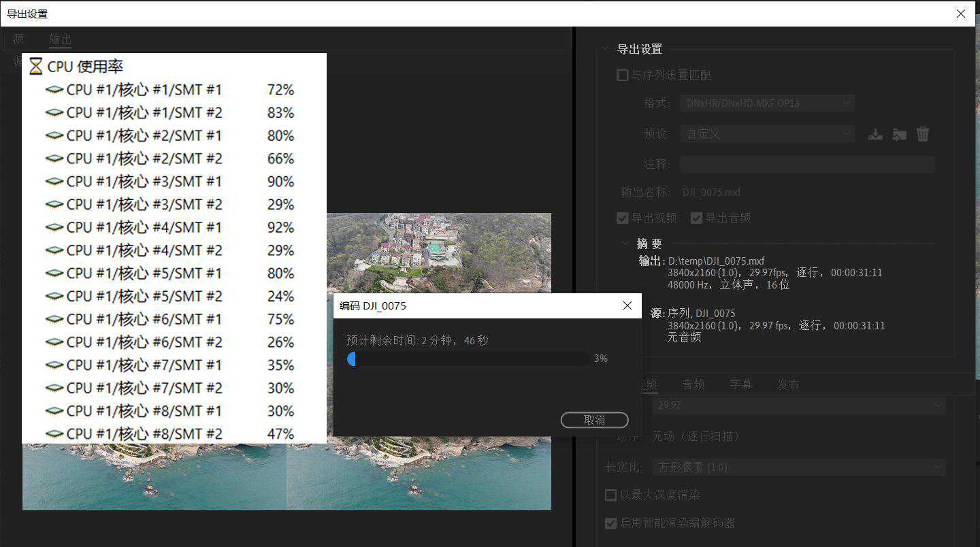The width and height of the screenshot is (980, 547).
Task: Open the 格式 format dropdown
Action: point(766,103)
